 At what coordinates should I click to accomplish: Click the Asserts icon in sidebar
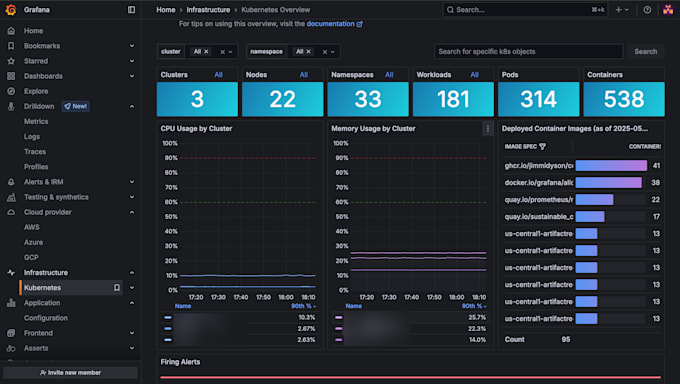pyautogui.click(x=11, y=348)
